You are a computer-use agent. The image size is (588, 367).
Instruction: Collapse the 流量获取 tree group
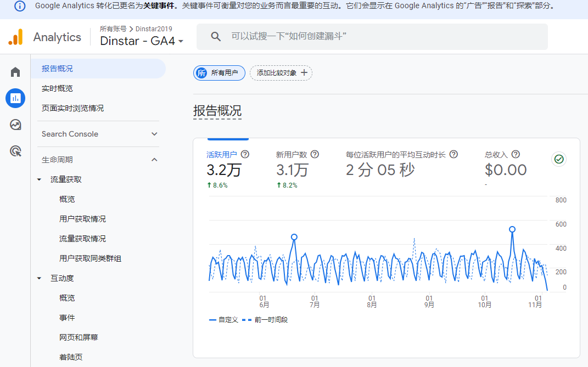tap(39, 179)
